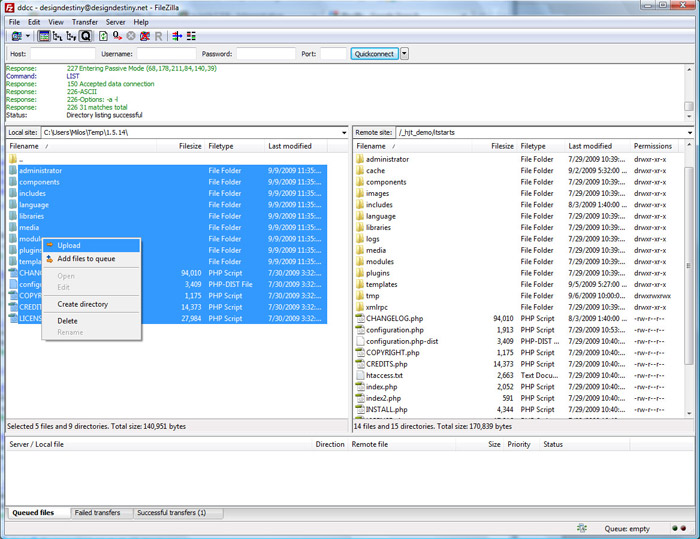Screen dimensions: 700x539
Task: Click the queue status icon in status bar
Action: [581, 528]
